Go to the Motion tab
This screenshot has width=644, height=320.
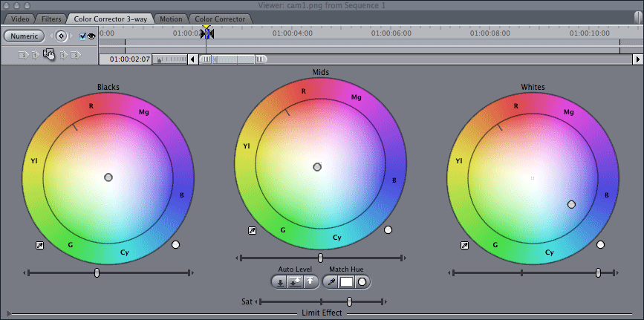point(171,19)
